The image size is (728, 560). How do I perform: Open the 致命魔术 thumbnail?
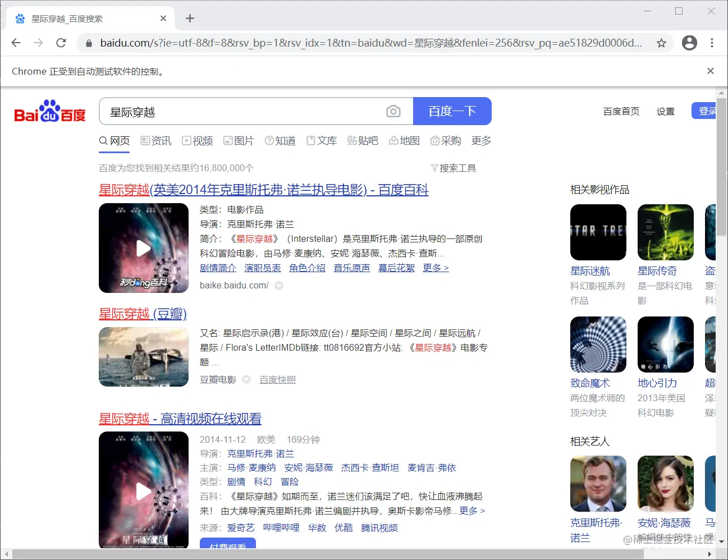point(598,345)
